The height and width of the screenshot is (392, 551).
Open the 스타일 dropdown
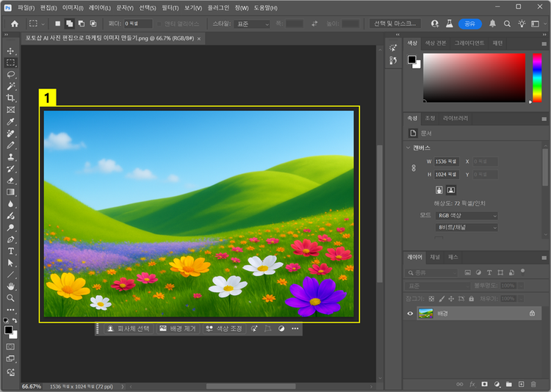click(252, 23)
